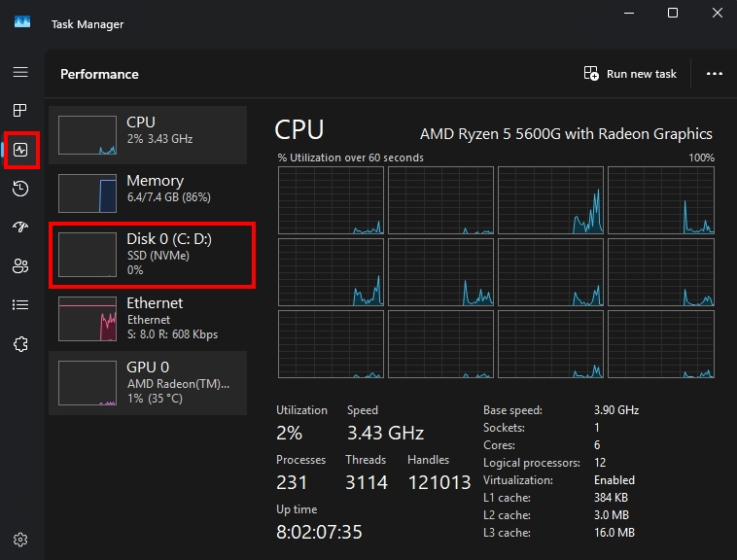Screen dimensions: 737x560
Task: Select Disk 0 (C: D:) resource
Action: [148, 254]
